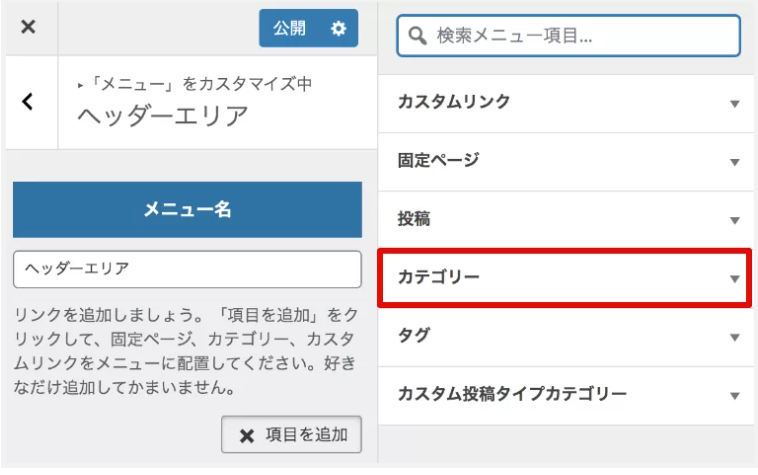Image resolution: width=758 pixels, height=475 pixels.
Task: Click the arrow next to カスタムリンク
Action: pyautogui.click(x=734, y=103)
